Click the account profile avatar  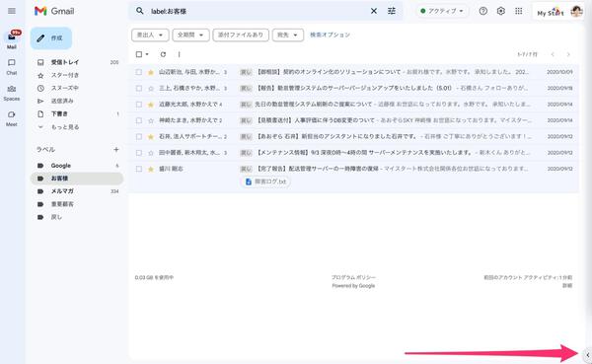[576, 11]
